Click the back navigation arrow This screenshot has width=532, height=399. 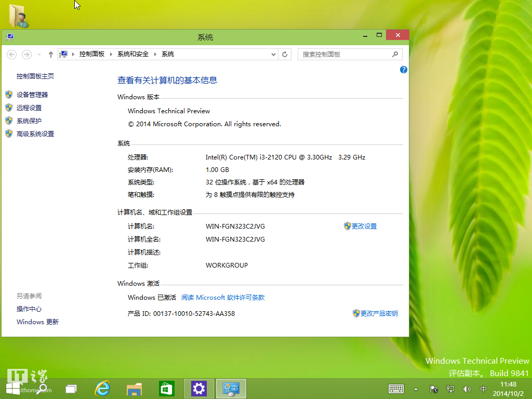point(11,54)
